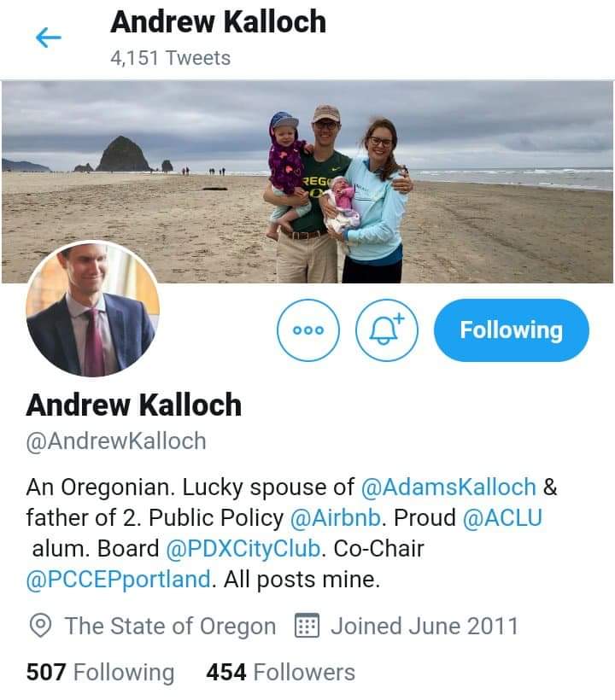
Task: Open the circular profile picture
Action: pyautogui.click(x=93, y=309)
